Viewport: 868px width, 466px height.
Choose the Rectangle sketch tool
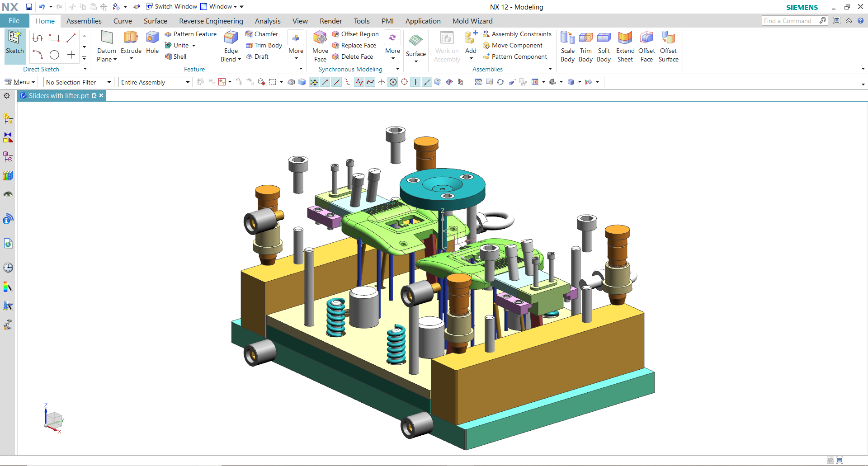54,38
